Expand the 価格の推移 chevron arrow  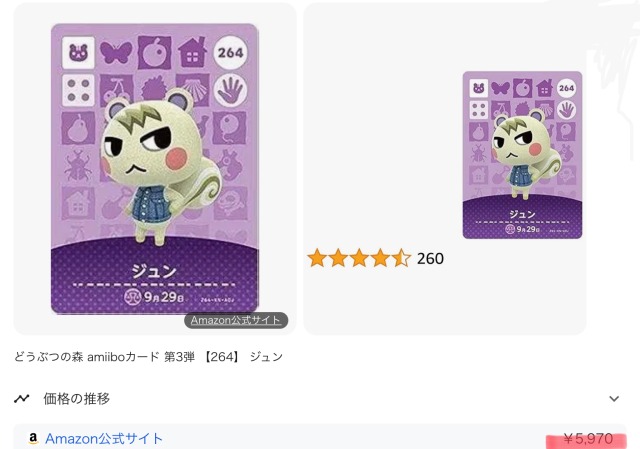614,399
